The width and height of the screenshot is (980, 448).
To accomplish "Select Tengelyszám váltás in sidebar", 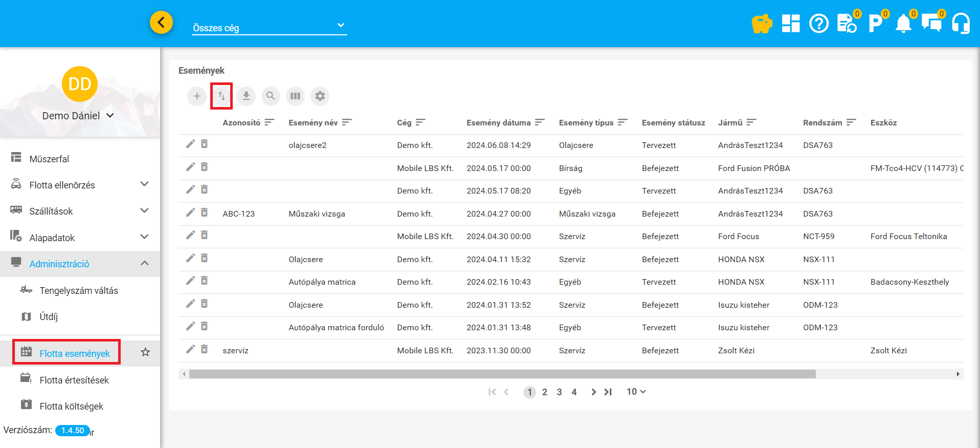I will pyautogui.click(x=79, y=291).
